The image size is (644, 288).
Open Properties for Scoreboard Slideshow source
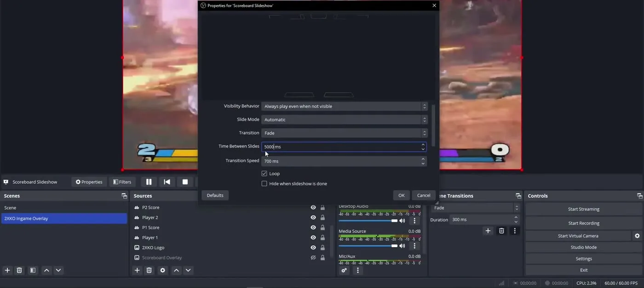click(x=89, y=182)
